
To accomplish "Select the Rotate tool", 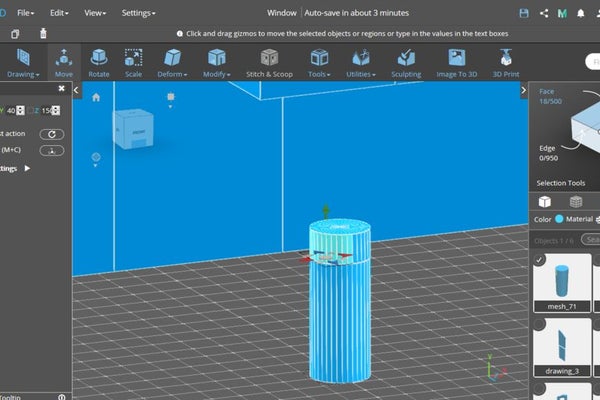I will tap(99, 62).
